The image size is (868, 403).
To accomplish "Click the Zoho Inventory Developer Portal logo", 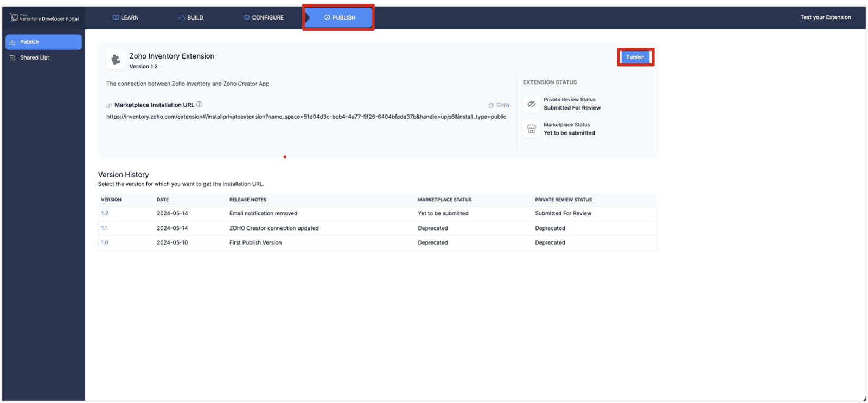I will (x=44, y=17).
